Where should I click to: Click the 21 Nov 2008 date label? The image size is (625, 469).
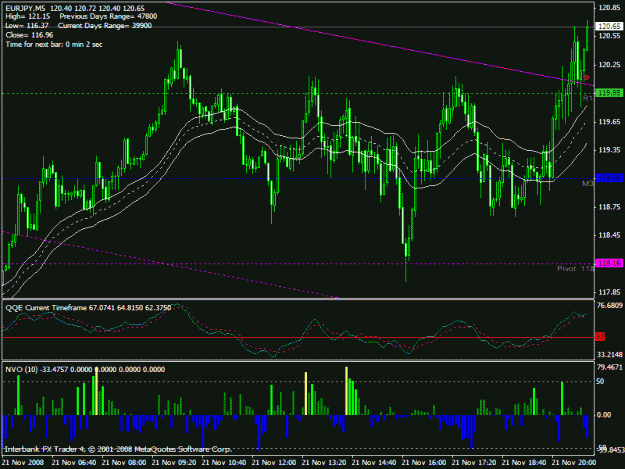click(23, 463)
